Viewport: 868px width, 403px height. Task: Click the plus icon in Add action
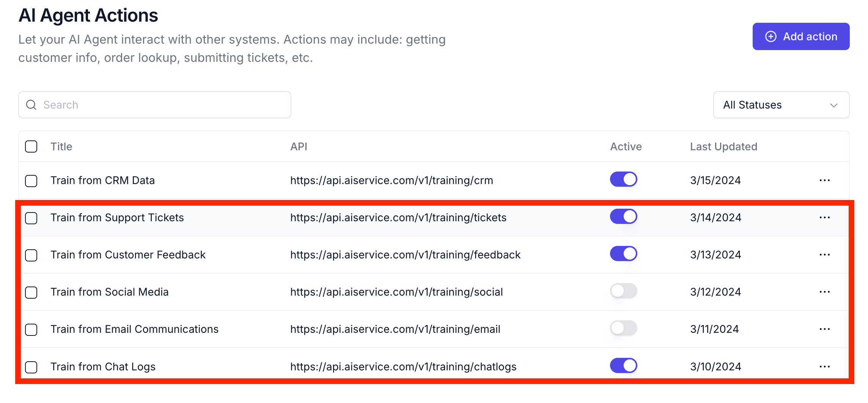pyautogui.click(x=771, y=36)
